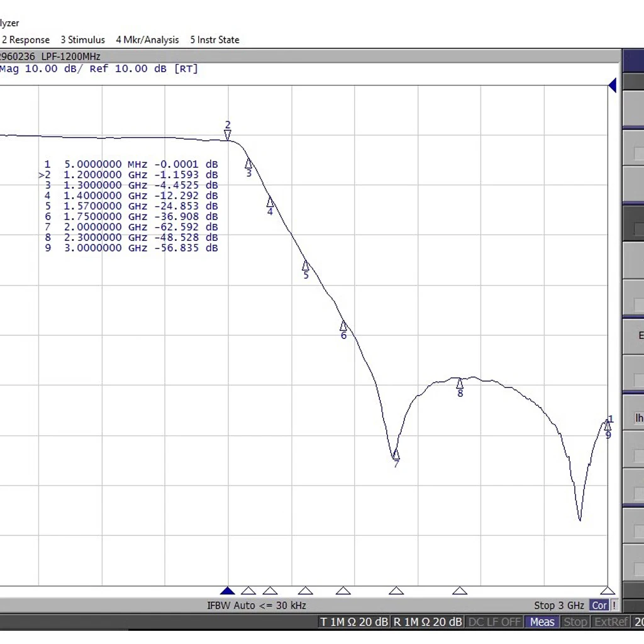This screenshot has height=644, width=644.
Task: Open the 4 Mkr/Analysis menu
Action: coord(147,40)
